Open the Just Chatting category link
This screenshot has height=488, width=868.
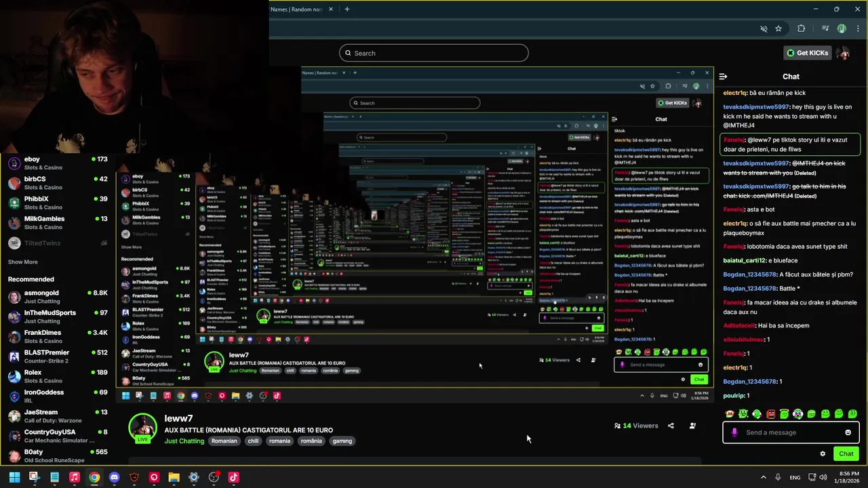pos(184,441)
